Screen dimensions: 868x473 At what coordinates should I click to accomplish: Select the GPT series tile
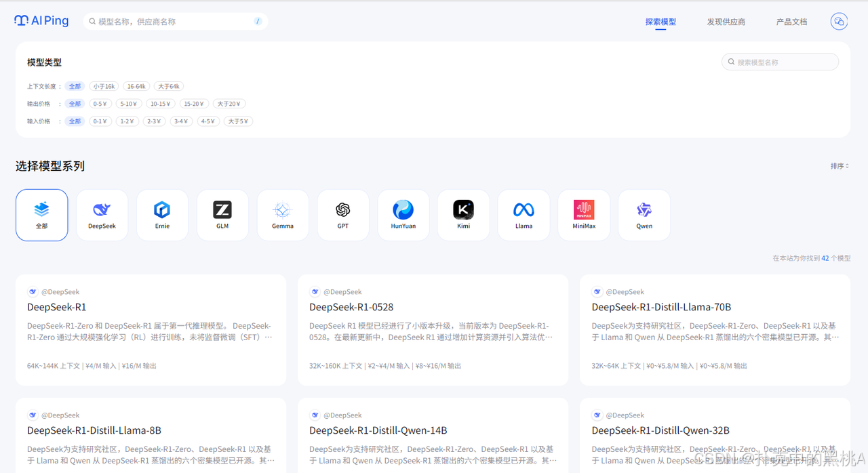343,215
